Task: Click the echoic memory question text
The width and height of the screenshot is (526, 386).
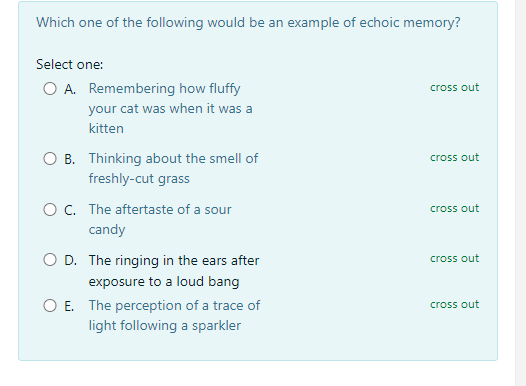Action: 248,23
